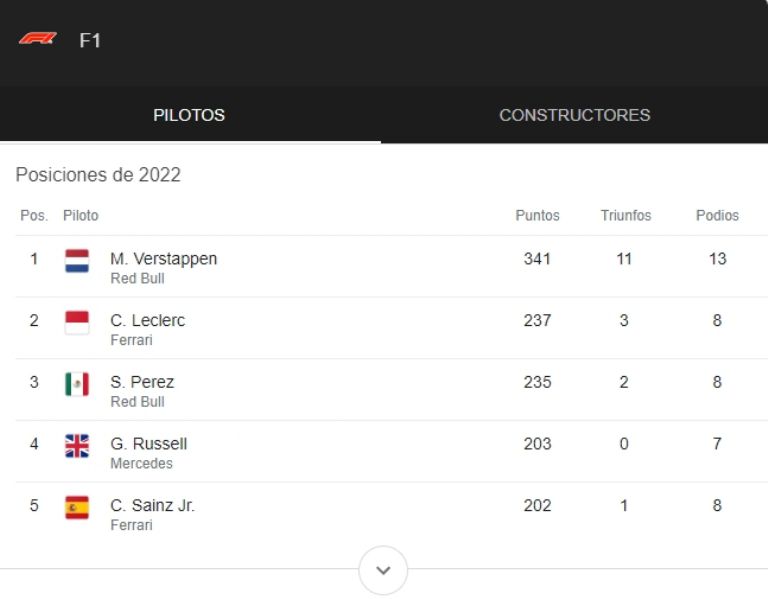Click the Netherlands flag beside Verstappen
768x599 pixels.
(77, 261)
